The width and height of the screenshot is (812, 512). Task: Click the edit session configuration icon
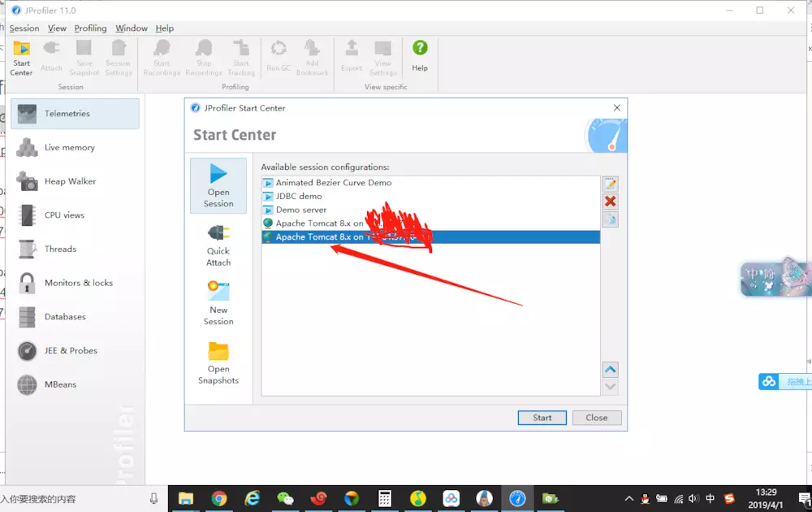pos(611,184)
